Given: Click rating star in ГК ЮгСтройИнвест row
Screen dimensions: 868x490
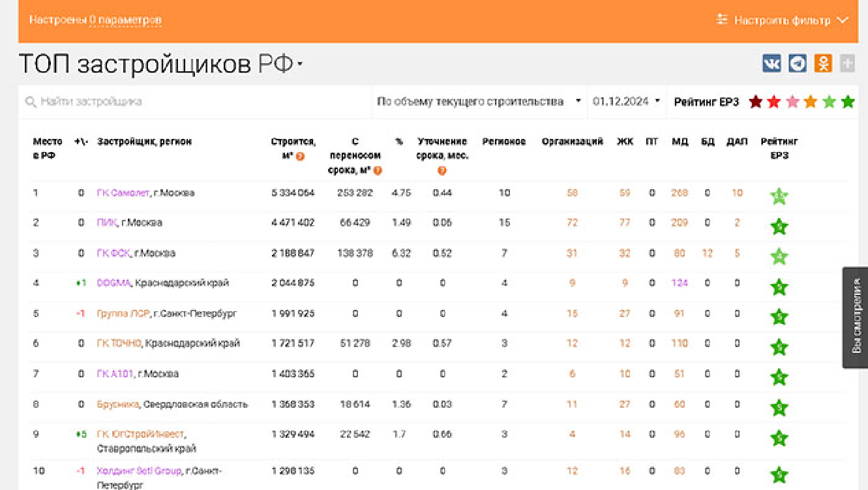Looking at the screenshot, I should (779, 438).
